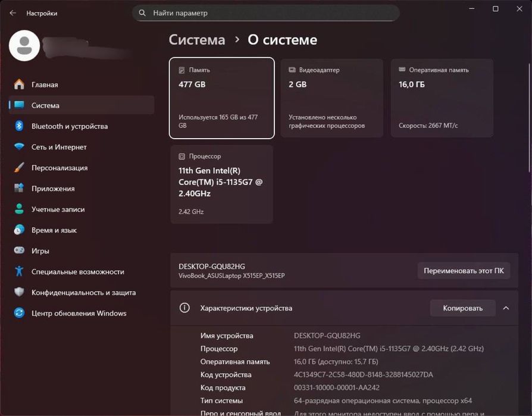Click the Код продукта value 00331-10000-00001-AA242
Screen dimensions: 532x416
pos(337,387)
